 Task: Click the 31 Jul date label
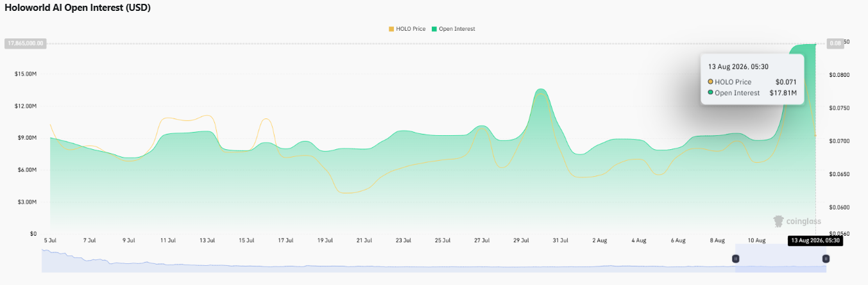pyautogui.click(x=560, y=240)
